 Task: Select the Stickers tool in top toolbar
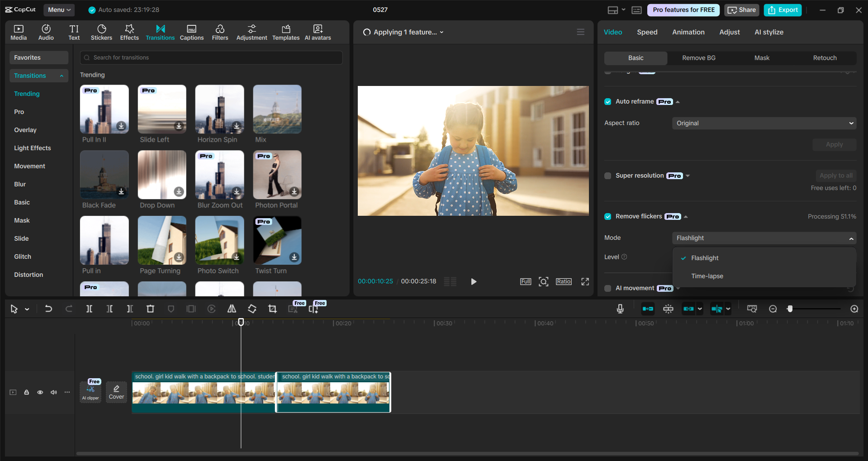click(101, 32)
